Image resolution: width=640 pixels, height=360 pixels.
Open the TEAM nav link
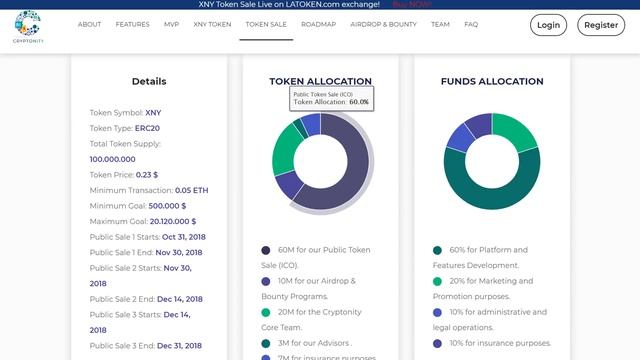click(x=440, y=24)
